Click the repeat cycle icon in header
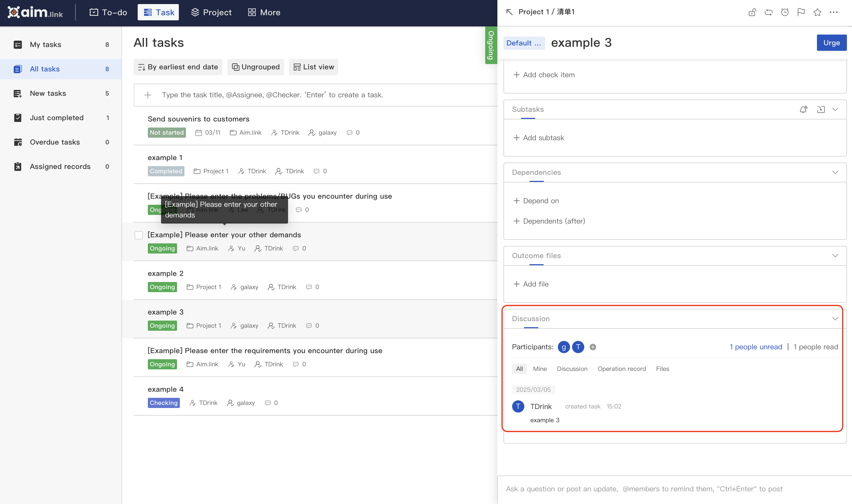This screenshot has height=504, width=852. (x=768, y=12)
